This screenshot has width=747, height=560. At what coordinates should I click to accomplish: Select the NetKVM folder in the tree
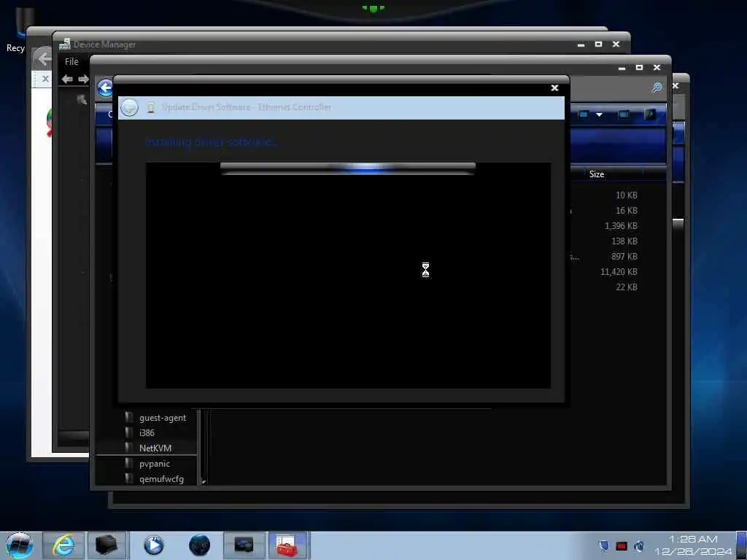pyautogui.click(x=155, y=448)
